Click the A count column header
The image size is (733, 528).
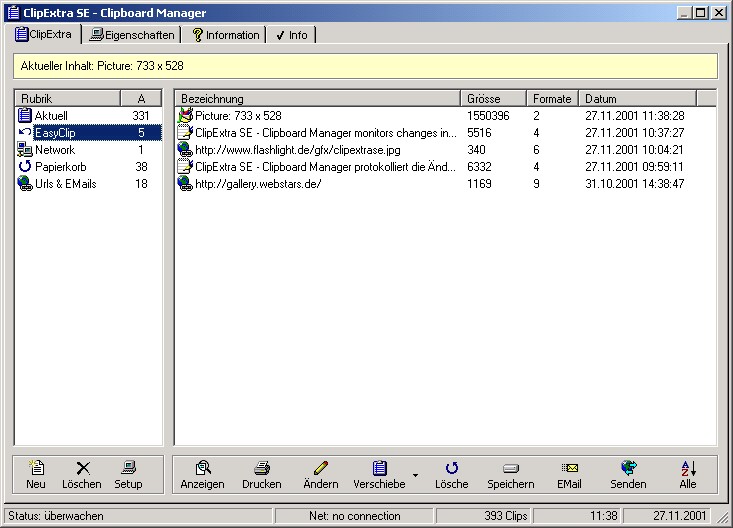141,99
